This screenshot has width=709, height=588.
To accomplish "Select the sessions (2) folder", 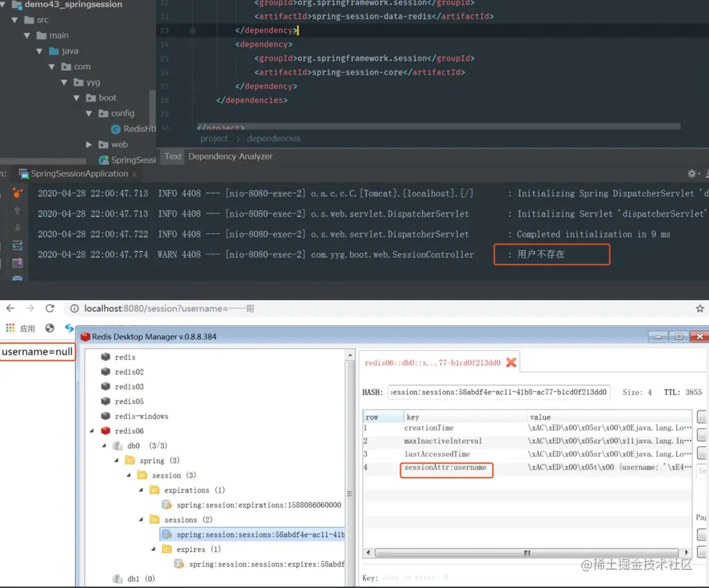I will tap(188, 520).
